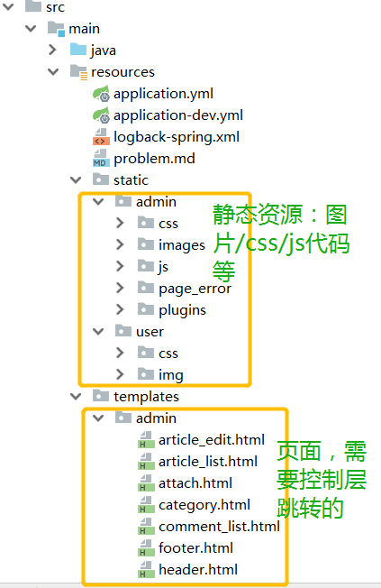Click the resources folder icon

pos(78,71)
